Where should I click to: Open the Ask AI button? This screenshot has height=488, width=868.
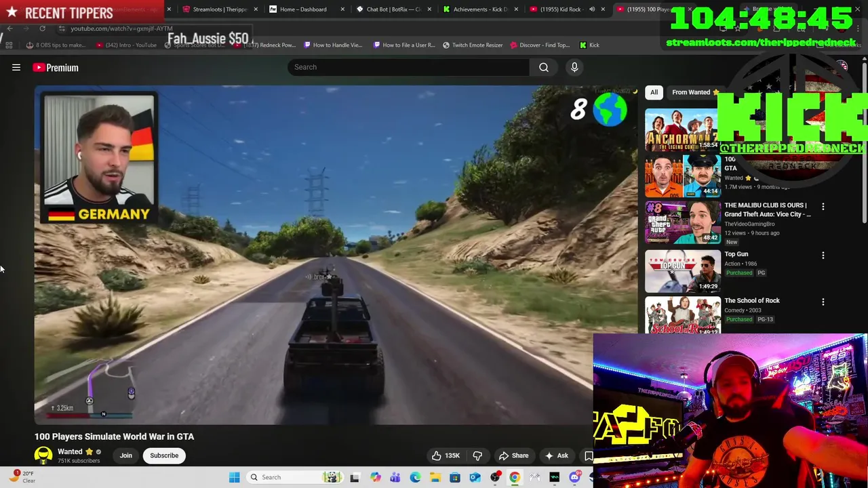click(557, 455)
